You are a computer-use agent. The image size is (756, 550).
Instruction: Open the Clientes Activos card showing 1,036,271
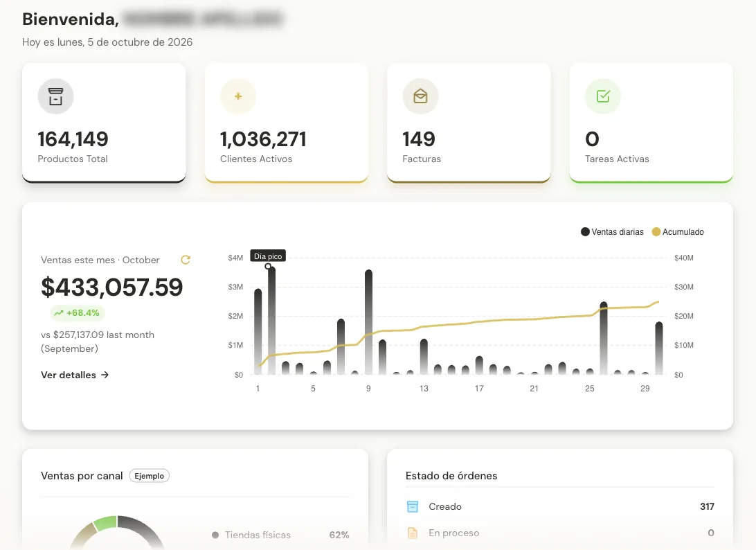(287, 123)
